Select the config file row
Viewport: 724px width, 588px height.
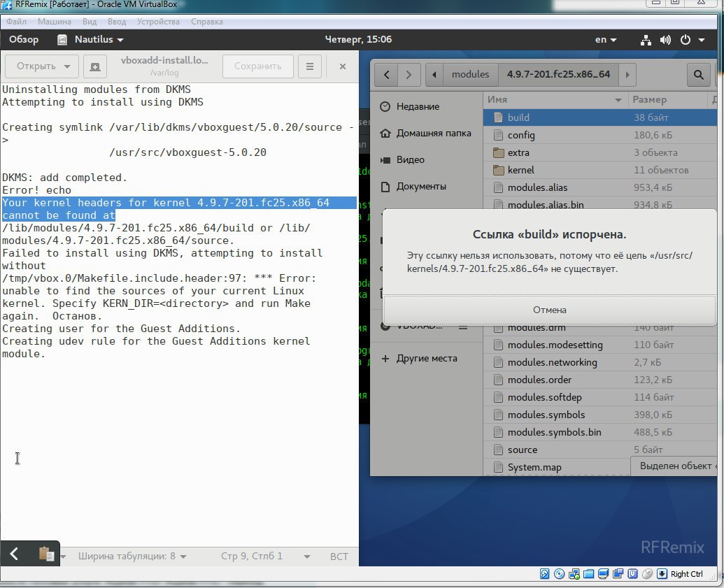599,135
